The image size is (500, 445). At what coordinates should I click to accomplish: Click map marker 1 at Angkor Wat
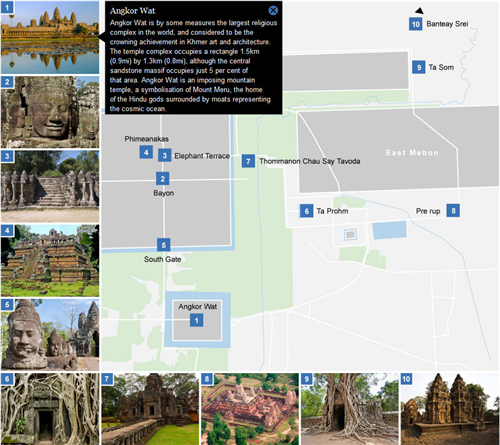coord(197,320)
